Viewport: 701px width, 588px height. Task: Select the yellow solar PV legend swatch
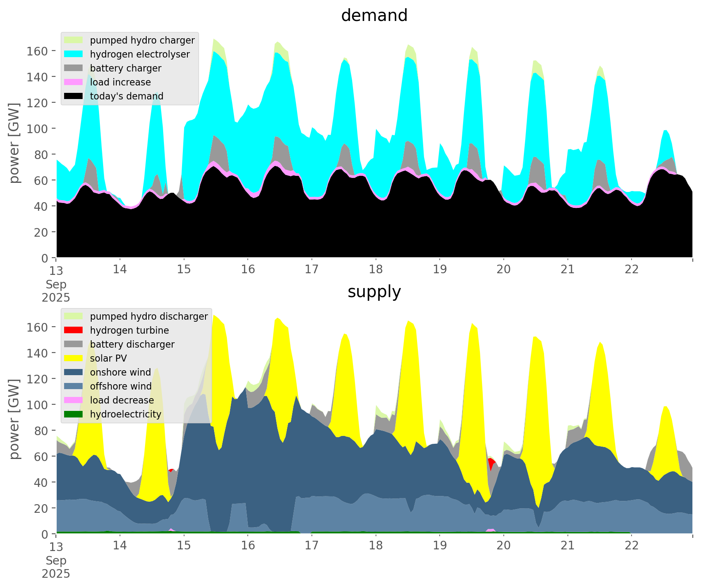click(x=74, y=358)
